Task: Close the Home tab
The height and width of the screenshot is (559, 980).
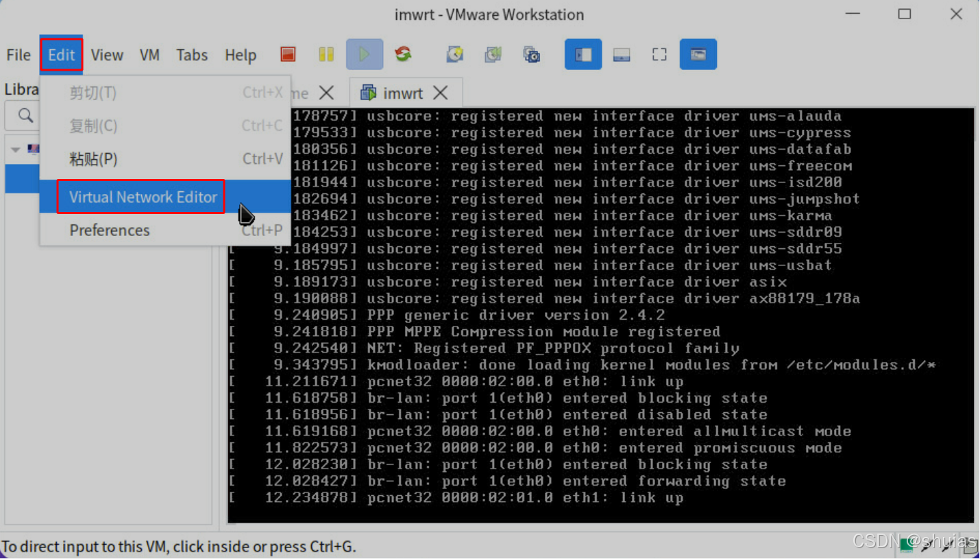Action: [x=327, y=93]
